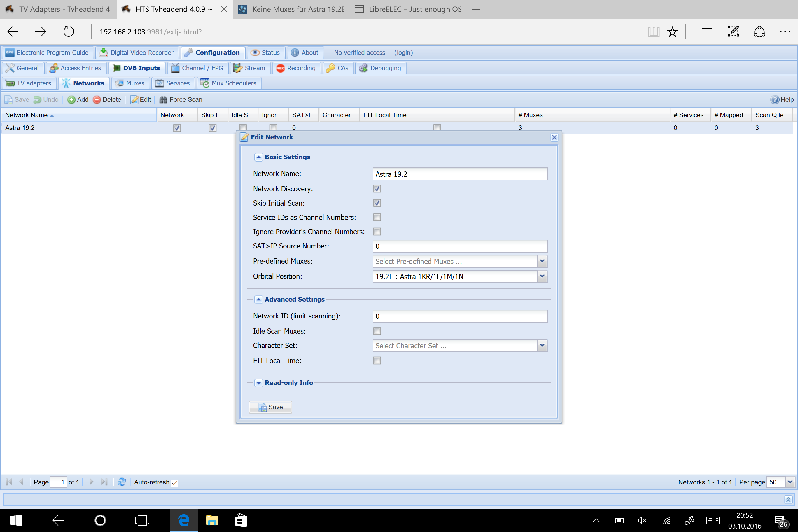Open File Explorer from taskbar

point(212,520)
